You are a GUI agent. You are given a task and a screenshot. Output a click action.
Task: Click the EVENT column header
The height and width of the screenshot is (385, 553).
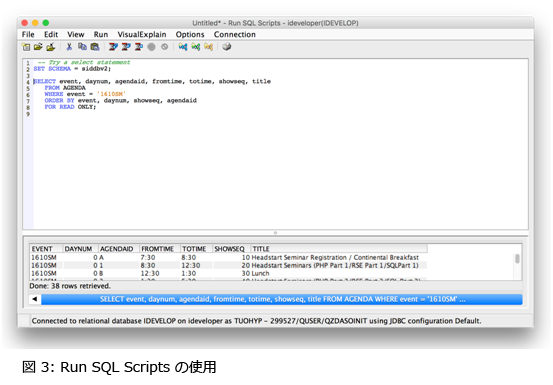[x=46, y=249]
